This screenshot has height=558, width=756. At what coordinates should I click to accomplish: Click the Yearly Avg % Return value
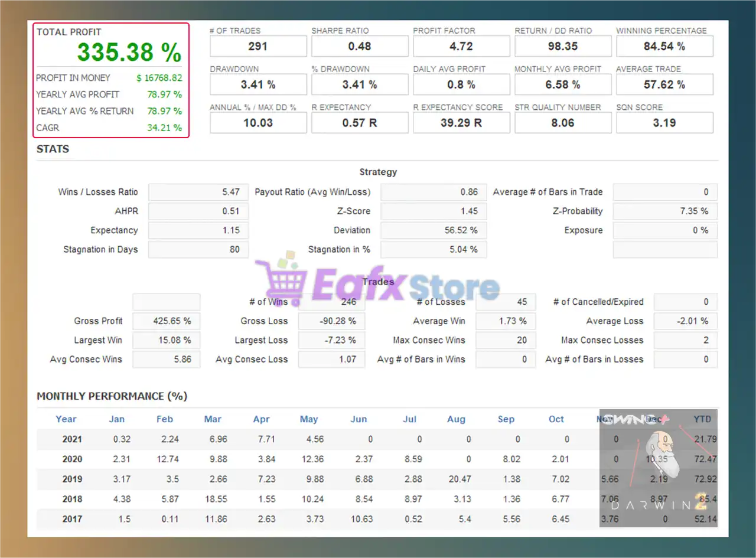164,111
